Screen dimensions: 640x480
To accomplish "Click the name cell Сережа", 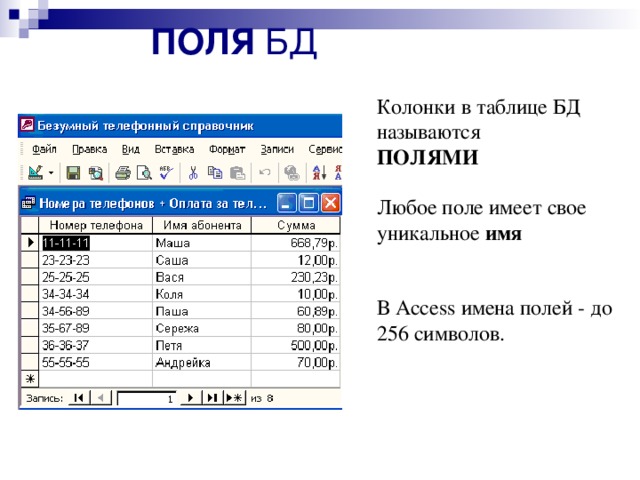I will point(202,328).
